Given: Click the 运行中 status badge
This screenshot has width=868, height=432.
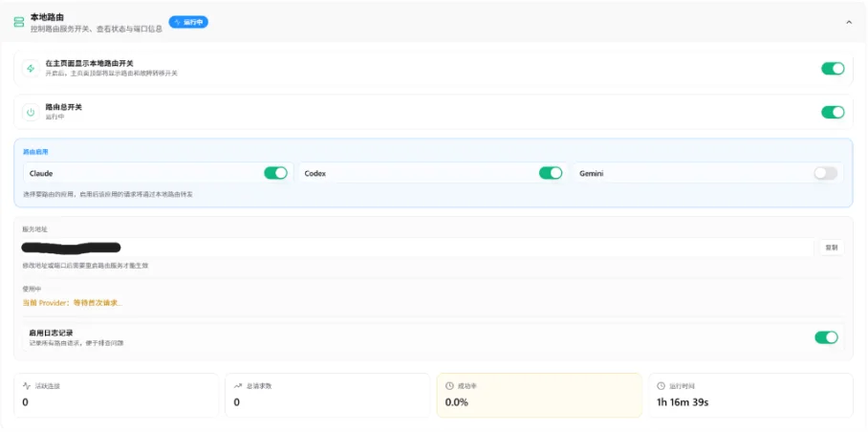Looking at the screenshot, I should tap(188, 22).
